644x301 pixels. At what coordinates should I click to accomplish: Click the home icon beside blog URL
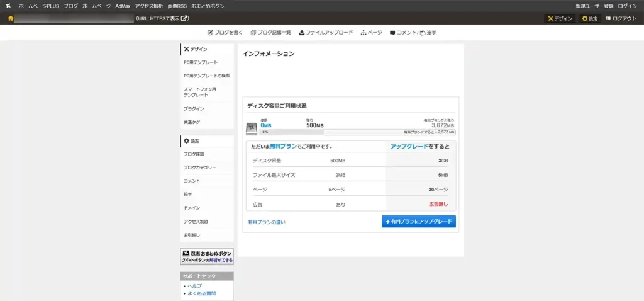point(11,18)
